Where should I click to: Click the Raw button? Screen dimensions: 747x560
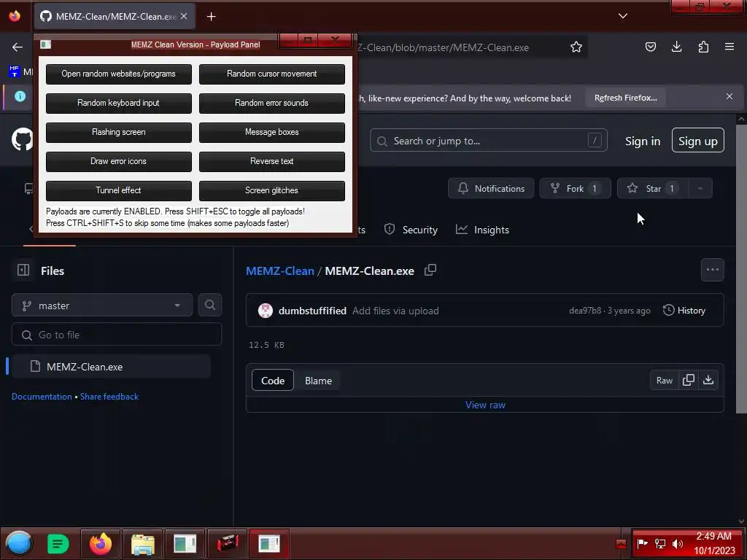pos(664,381)
